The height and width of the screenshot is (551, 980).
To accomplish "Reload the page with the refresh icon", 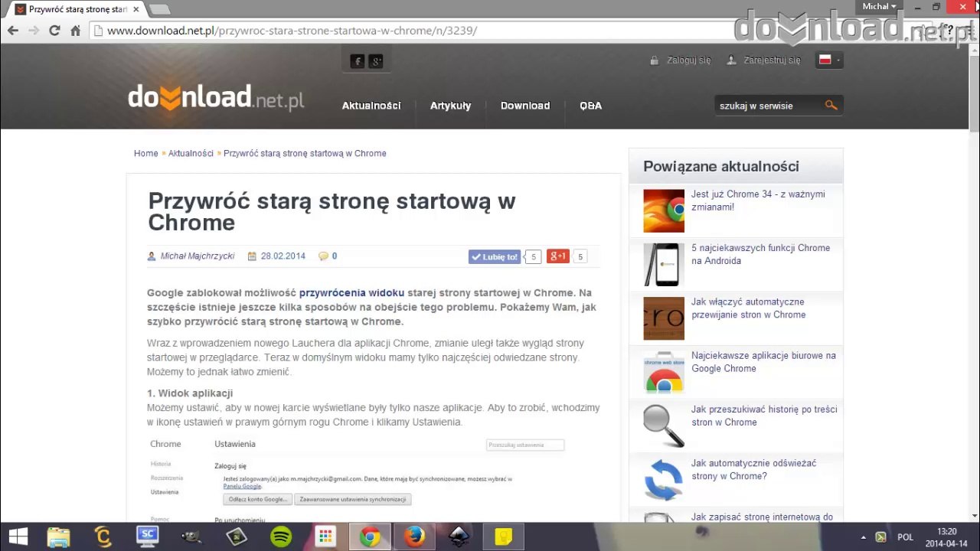I will point(54,31).
